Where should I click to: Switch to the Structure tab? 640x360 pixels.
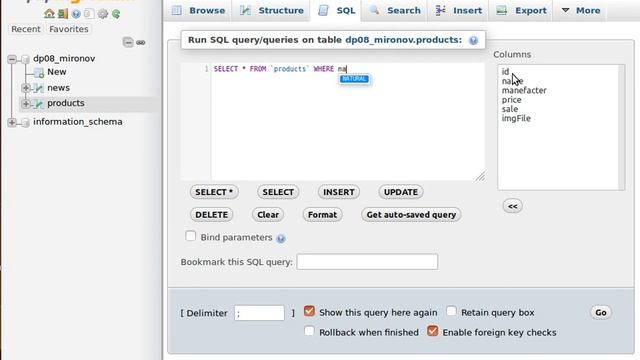[x=271, y=10]
